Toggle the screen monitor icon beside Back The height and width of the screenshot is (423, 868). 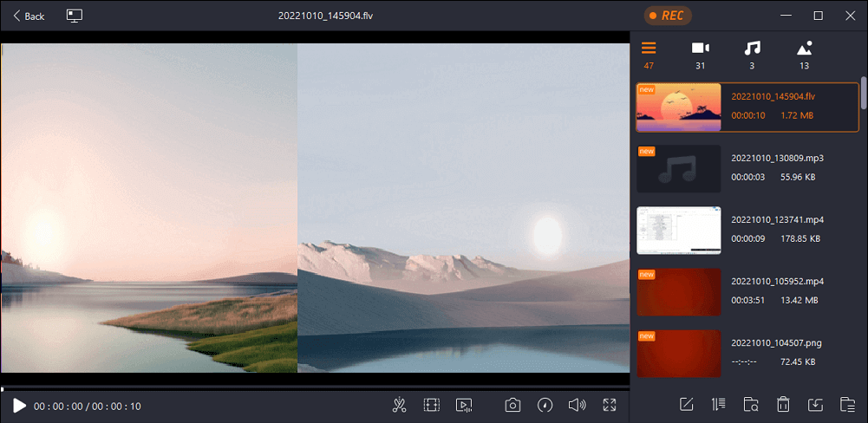[75, 16]
